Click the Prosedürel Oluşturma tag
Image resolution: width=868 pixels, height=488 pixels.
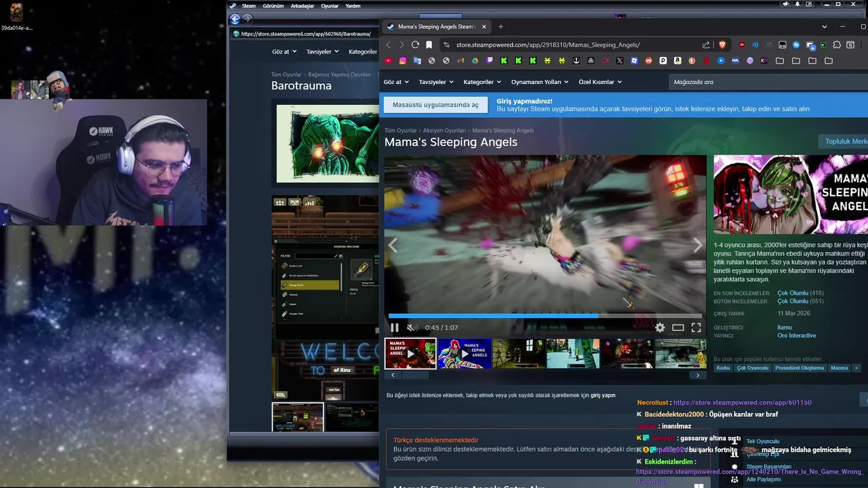tap(800, 368)
